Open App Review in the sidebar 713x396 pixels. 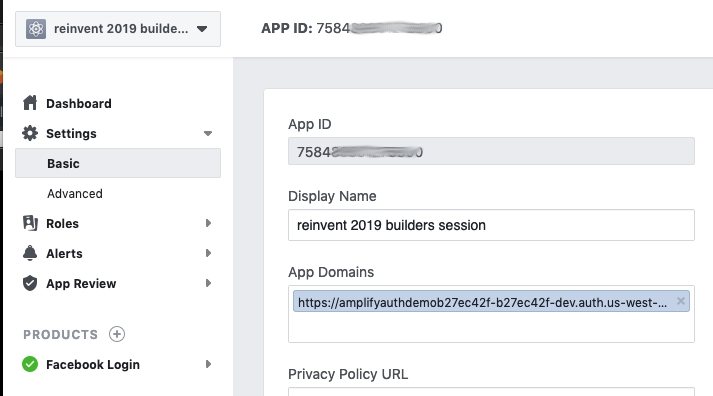click(x=81, y=284)
